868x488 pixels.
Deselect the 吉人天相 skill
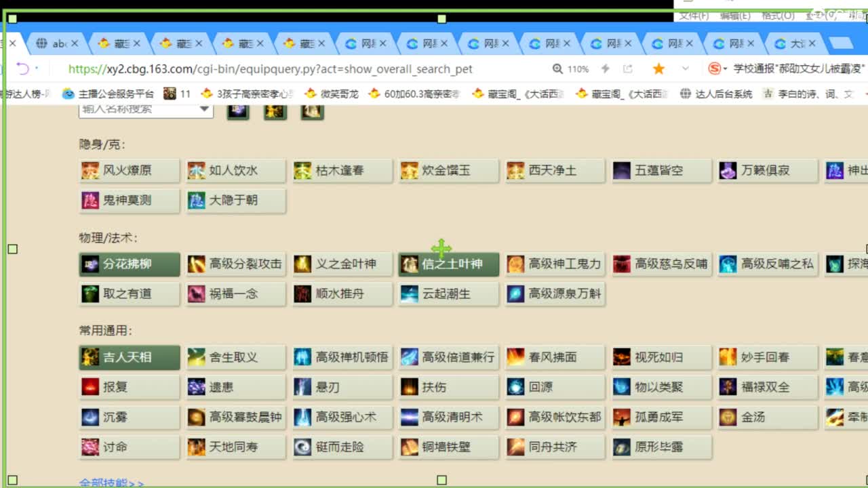pos(130,357)
